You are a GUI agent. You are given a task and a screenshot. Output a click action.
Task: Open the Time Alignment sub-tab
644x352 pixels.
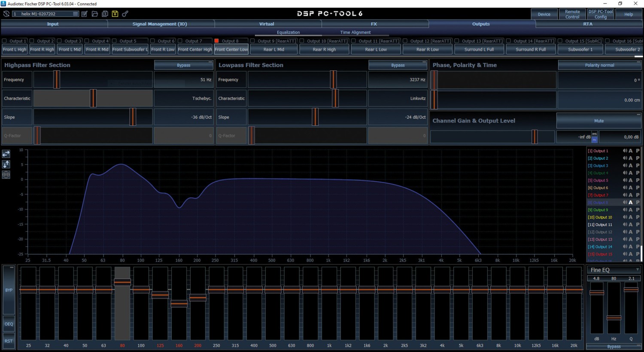tap(355, 32)
